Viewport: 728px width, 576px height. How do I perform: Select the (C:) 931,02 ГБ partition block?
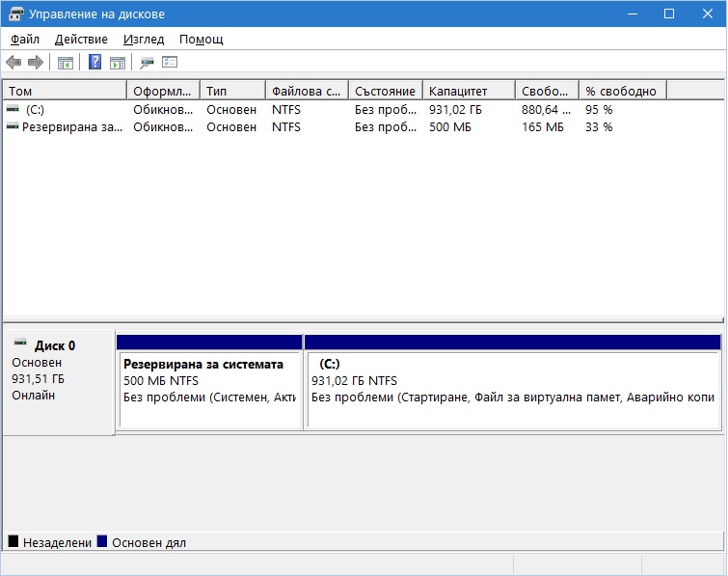[x=513, y=382]
